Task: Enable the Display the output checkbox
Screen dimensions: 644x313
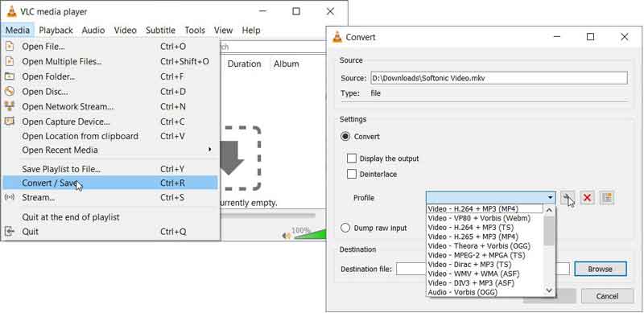Action: (x=352, y=159)
